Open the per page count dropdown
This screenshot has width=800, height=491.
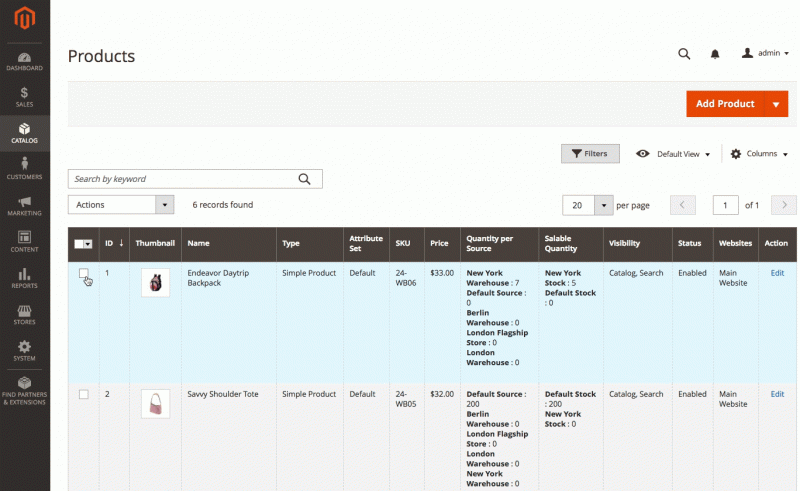coord(604,205)
